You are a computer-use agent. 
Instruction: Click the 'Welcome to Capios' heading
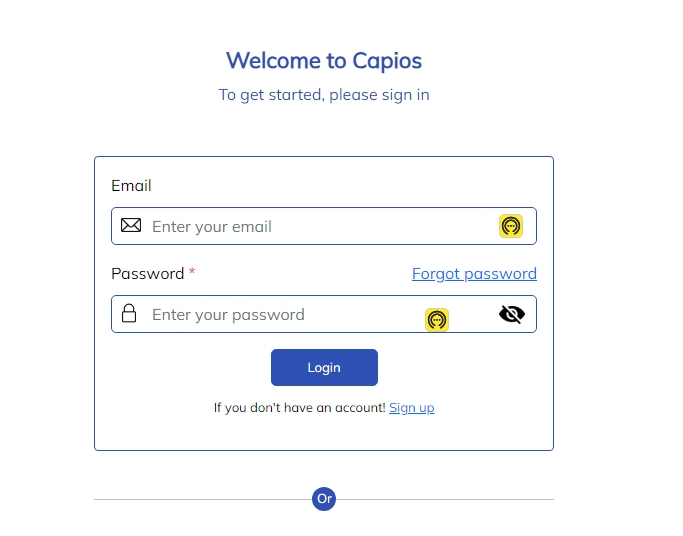[x=324, y=61]
